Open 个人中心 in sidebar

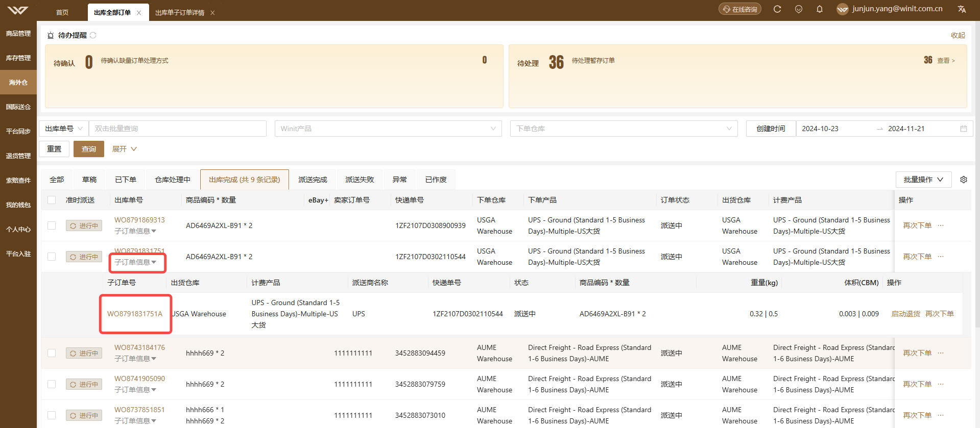[18, 229]
